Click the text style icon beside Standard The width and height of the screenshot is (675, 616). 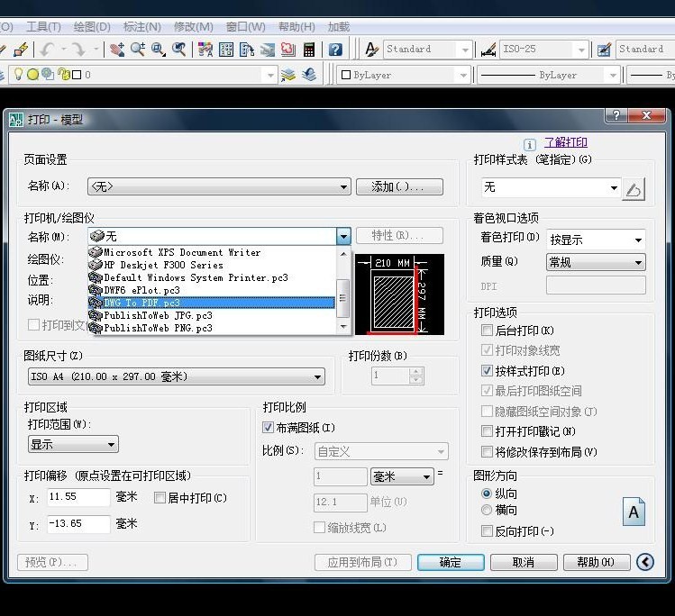tap(371, 50)
